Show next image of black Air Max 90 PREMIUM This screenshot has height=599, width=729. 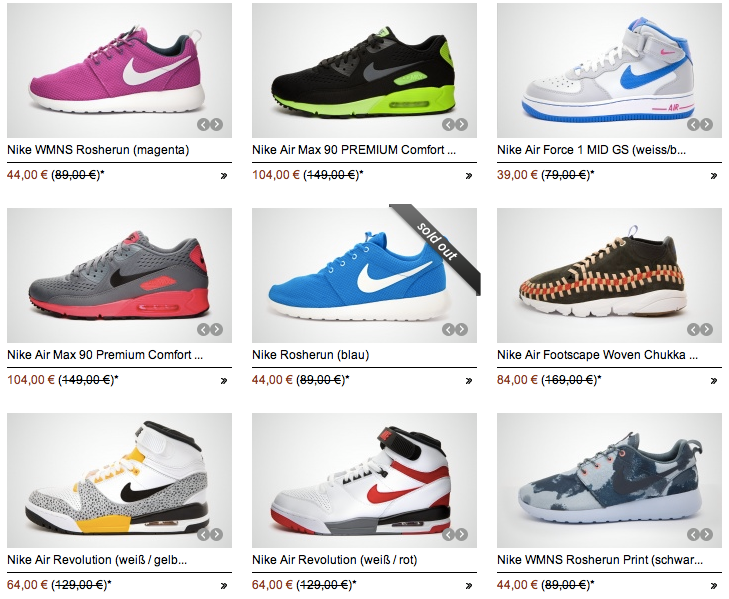(461, 125)
